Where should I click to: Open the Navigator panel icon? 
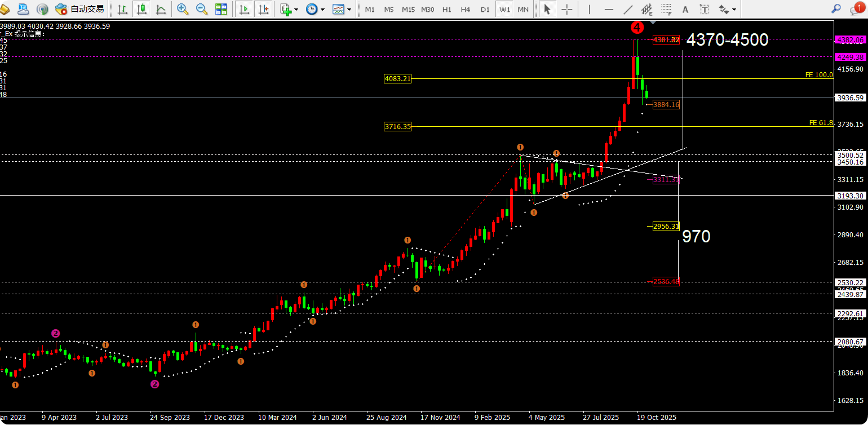click(x=5, y=9)
